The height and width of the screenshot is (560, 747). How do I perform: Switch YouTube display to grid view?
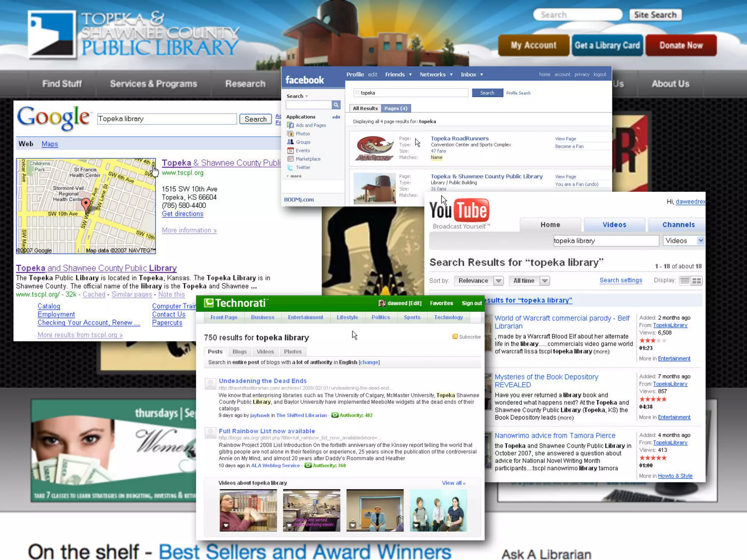click(x=697, y=281)
